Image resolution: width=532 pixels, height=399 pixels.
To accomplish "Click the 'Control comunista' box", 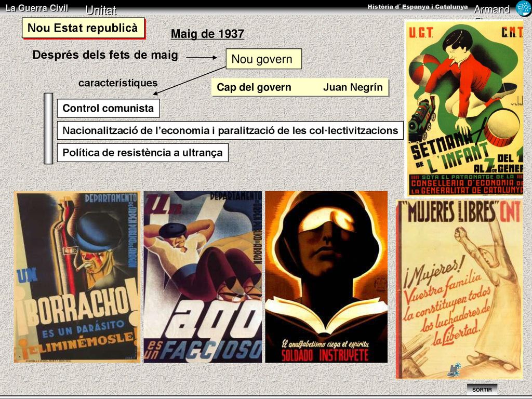I will point(108,108).
